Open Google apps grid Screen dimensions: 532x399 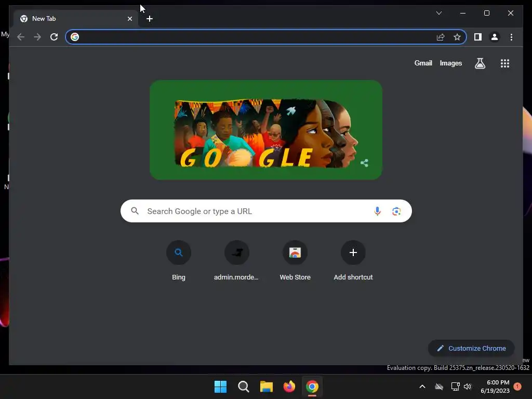[505, 63]
